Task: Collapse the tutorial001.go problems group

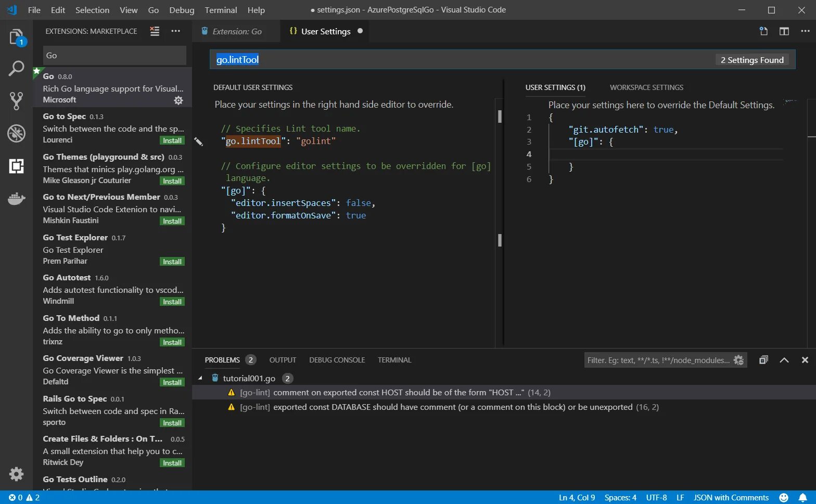Action: click(x=200, y=378)
